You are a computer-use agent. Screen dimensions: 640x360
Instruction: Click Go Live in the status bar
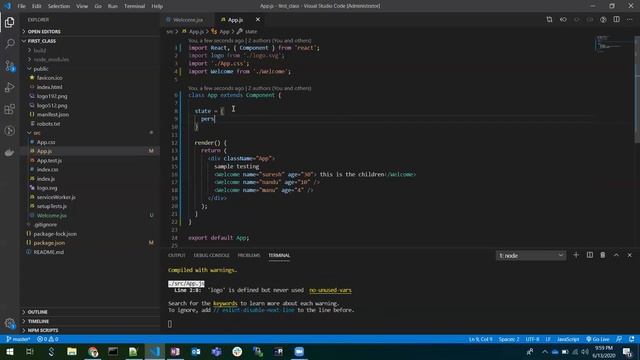pos(598,339)
